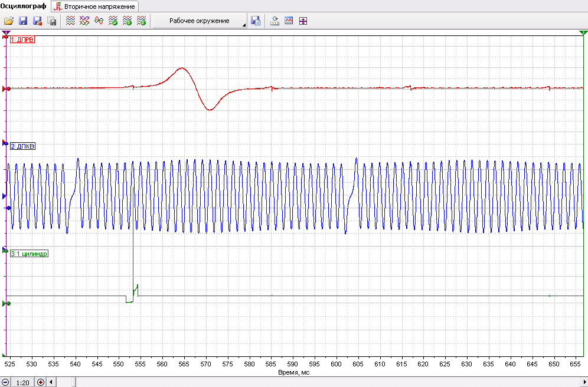588x387 pixels.
Task: Click the waveforms icon with badge 1
Action: tap(127, 21)
